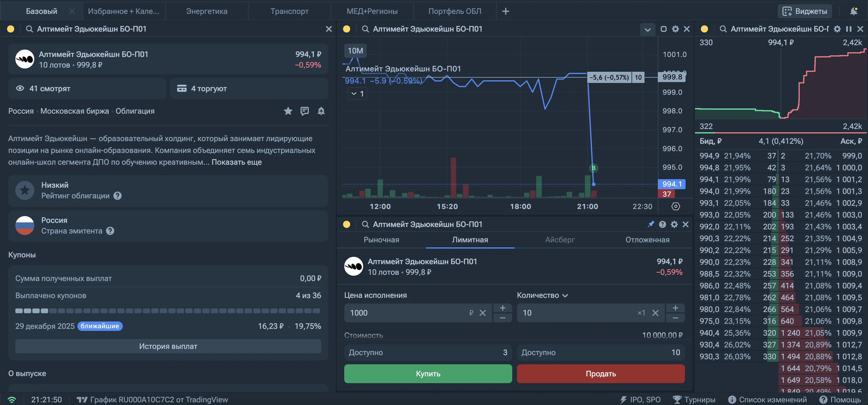Switch to Айсберг order type

pos(560,240)
